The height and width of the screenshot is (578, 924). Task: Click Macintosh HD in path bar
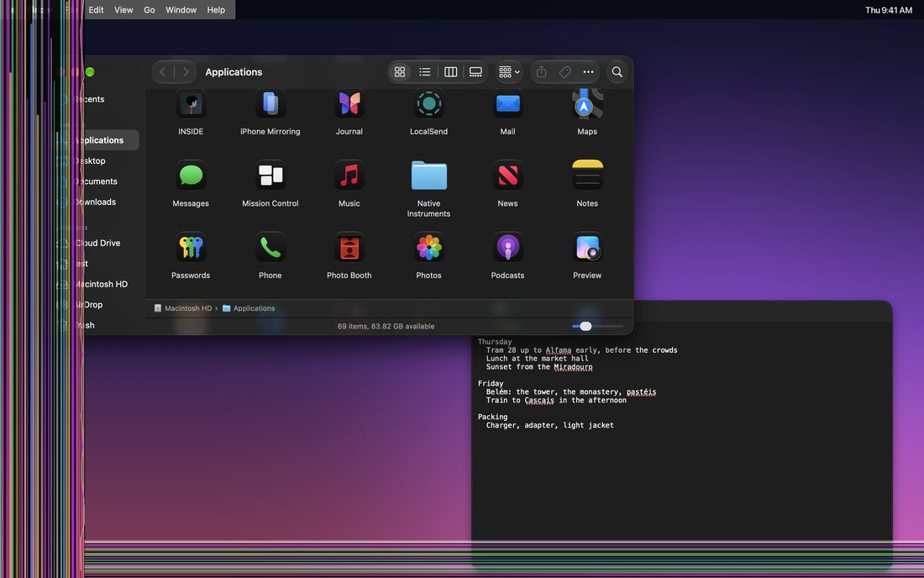(x=182, y=308)
